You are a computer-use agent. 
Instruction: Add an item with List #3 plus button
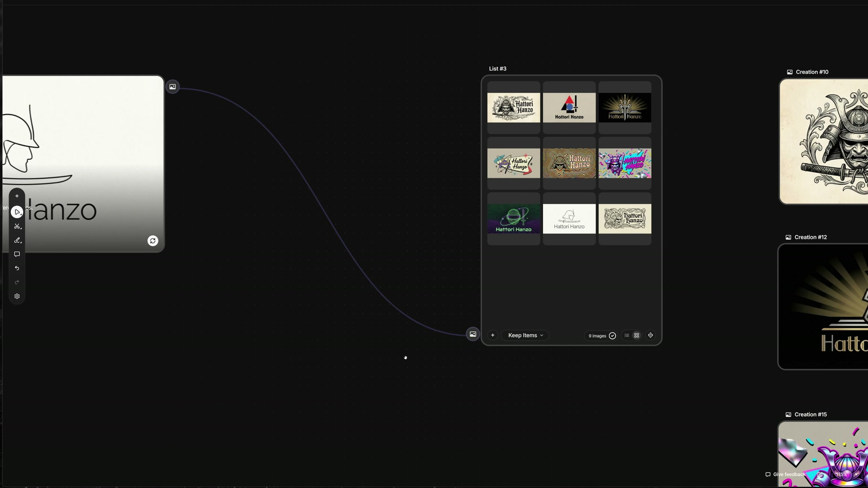[x=493, y=335]
